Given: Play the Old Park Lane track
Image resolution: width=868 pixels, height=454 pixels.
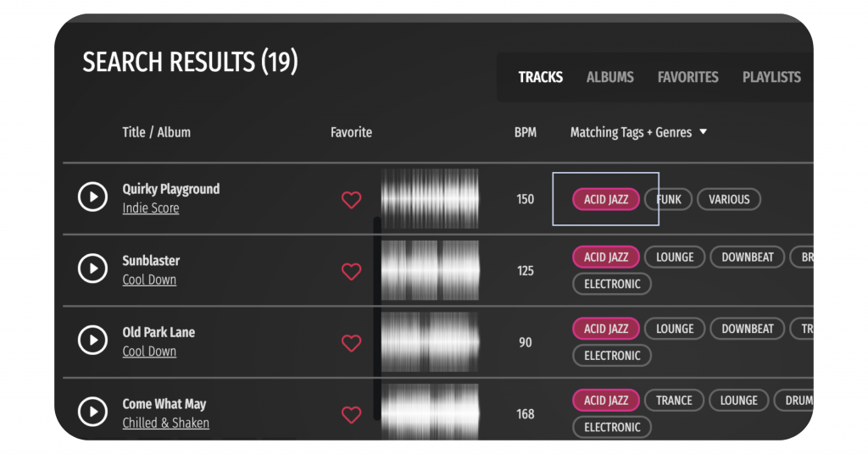Looking at the screenshot, I should click(x=92, y=340).
